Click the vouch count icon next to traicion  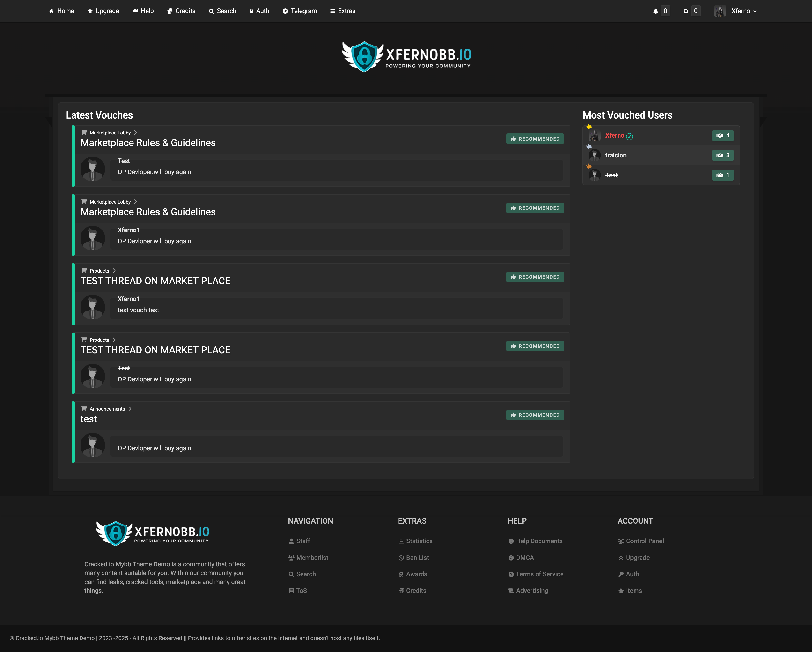pos(720,155)
